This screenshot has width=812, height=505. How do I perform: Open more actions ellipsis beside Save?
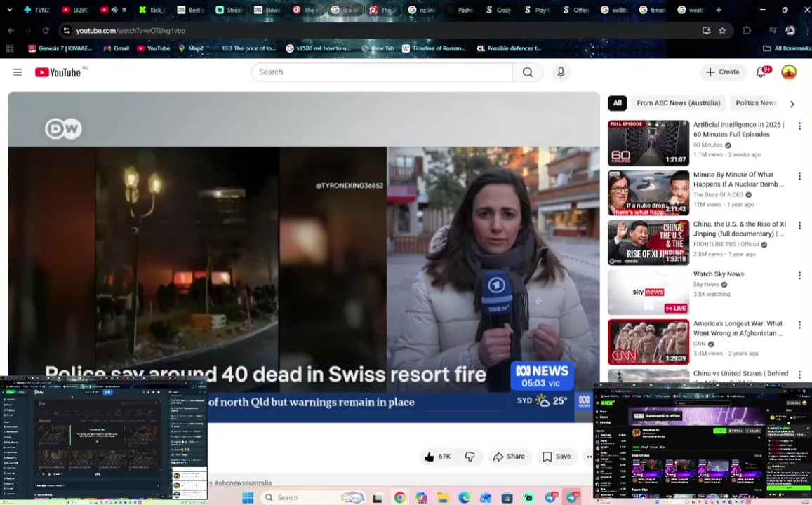tap(589, 457)
